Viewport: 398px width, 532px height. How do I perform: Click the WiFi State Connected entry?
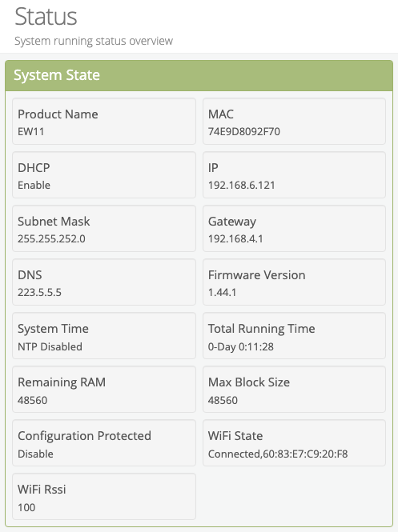(x=294, y=442)
